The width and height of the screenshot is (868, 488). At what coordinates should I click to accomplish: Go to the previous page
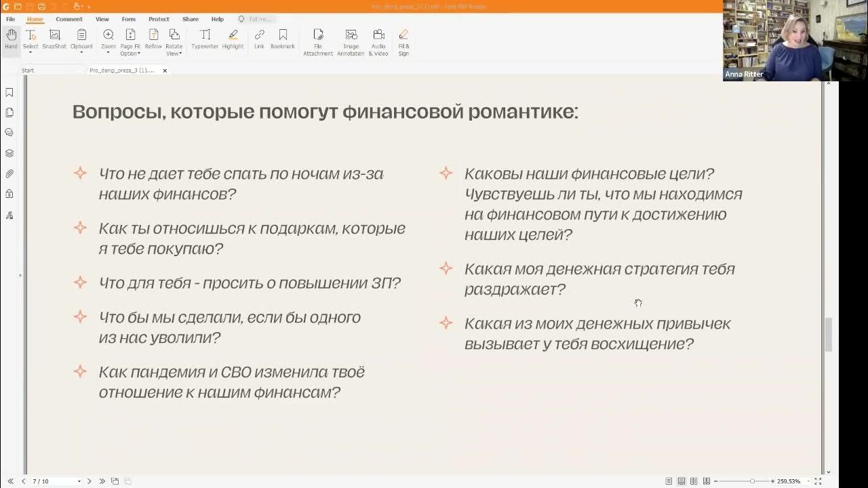[x=23, y=481]
